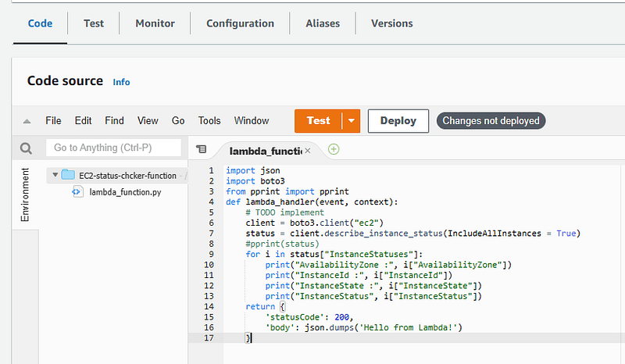625x364 pixels.
Task: Click the 'def lambda_handler(event, context):' line
Action: tap(312, 202)
